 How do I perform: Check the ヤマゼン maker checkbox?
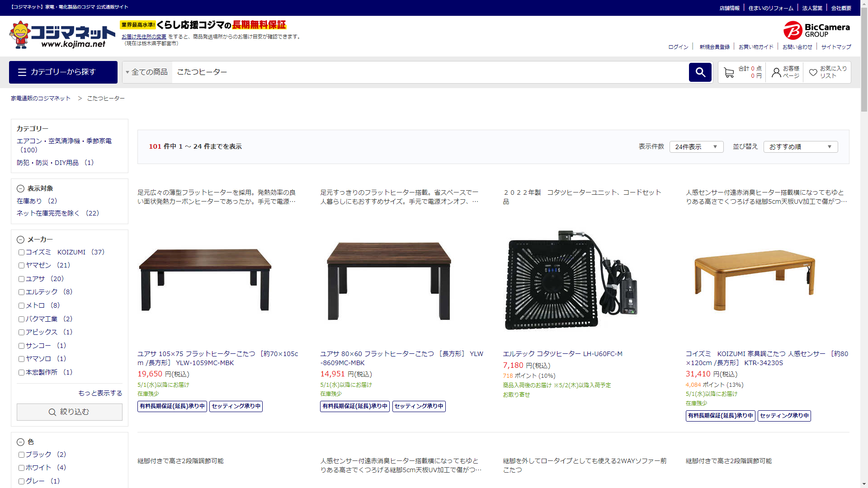(21, 266)
